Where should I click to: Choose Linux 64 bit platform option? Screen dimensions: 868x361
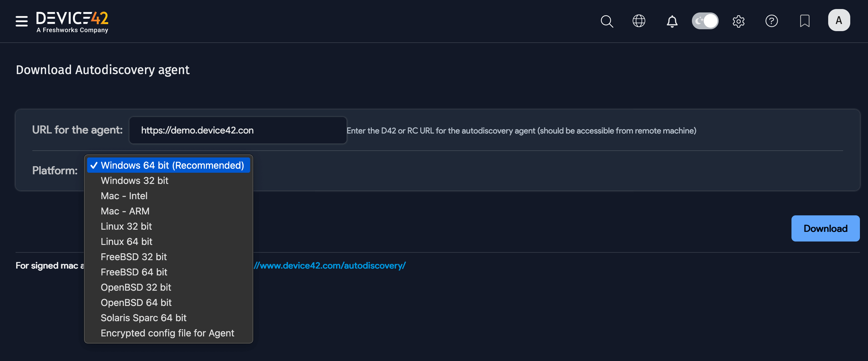[x=126, y=241]
